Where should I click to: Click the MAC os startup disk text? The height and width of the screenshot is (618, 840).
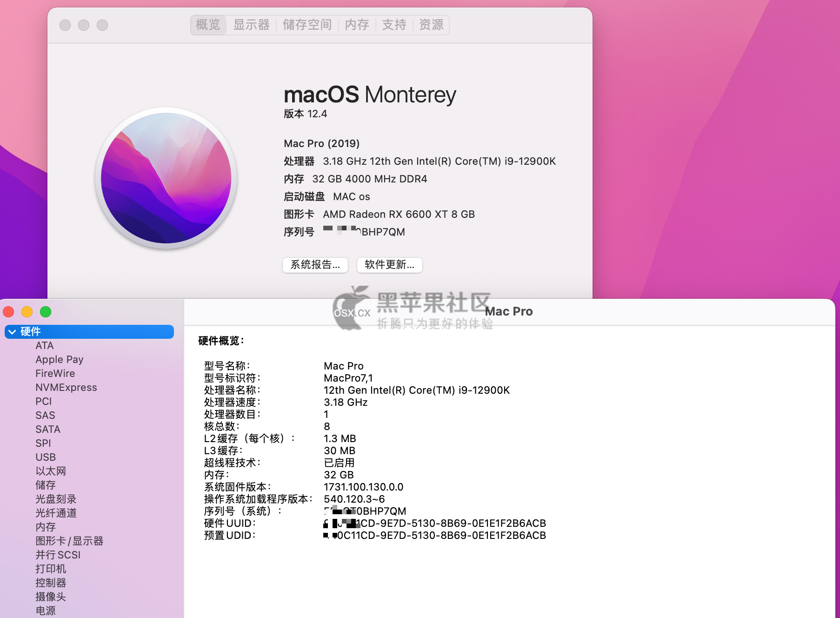tap(352, 197)
